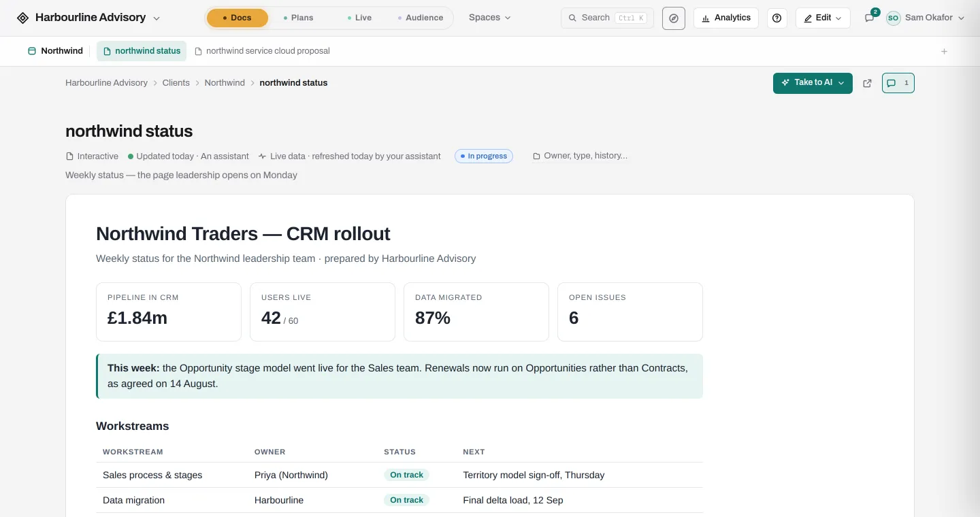Click the Harbourline Advisory diamond logo
This screenshot has width=980, height=517.
(x=22, y=18)
